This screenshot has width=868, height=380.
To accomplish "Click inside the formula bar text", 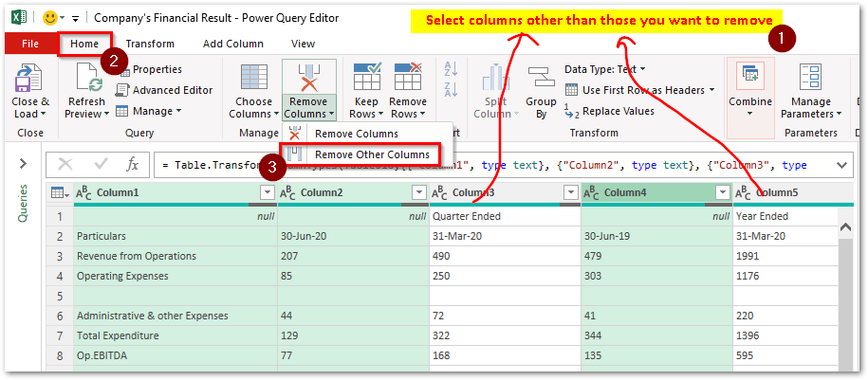I will 492,165.
